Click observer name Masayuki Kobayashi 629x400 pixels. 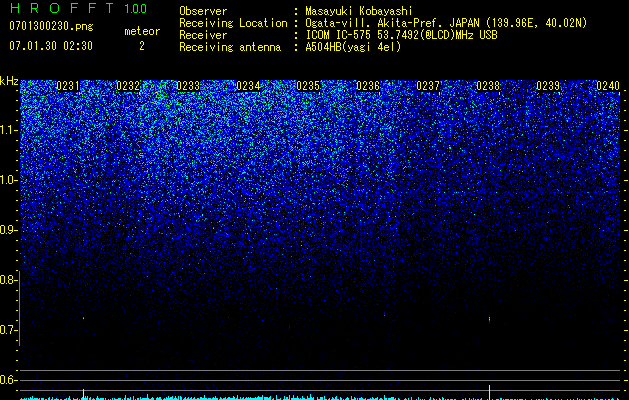359,11
